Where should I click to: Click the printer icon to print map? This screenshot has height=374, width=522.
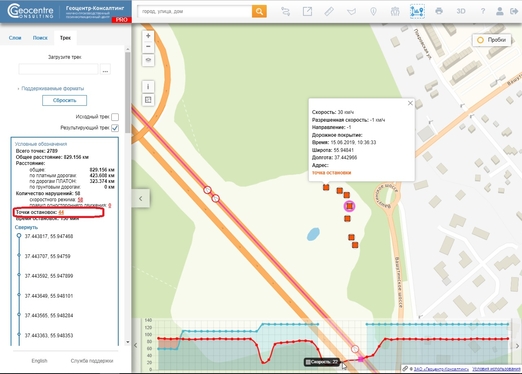coord(439,11)
